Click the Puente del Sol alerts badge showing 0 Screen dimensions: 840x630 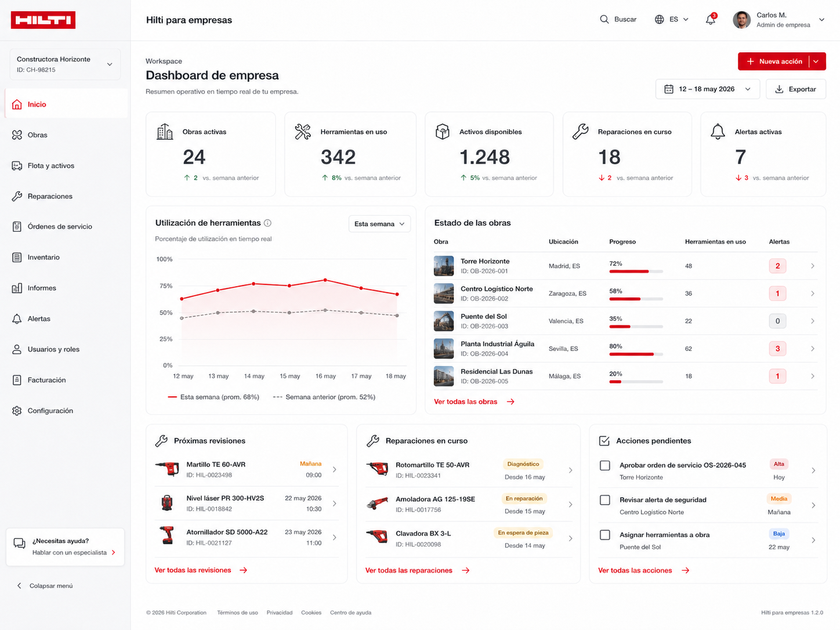(x=777, y=321)
